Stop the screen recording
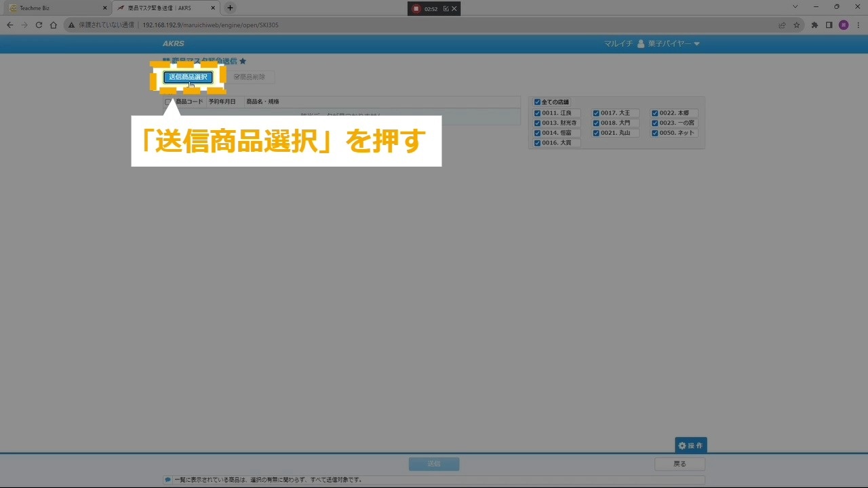 (x=416, y=9)
